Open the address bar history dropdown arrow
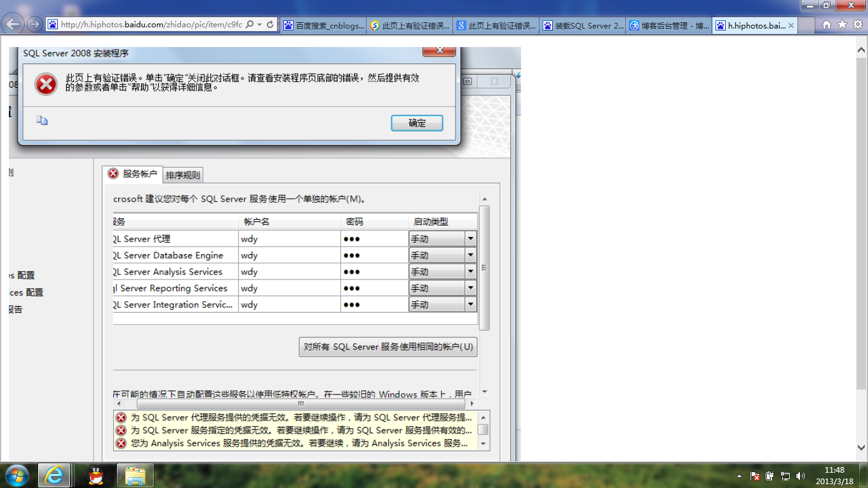 click(259, 25)
